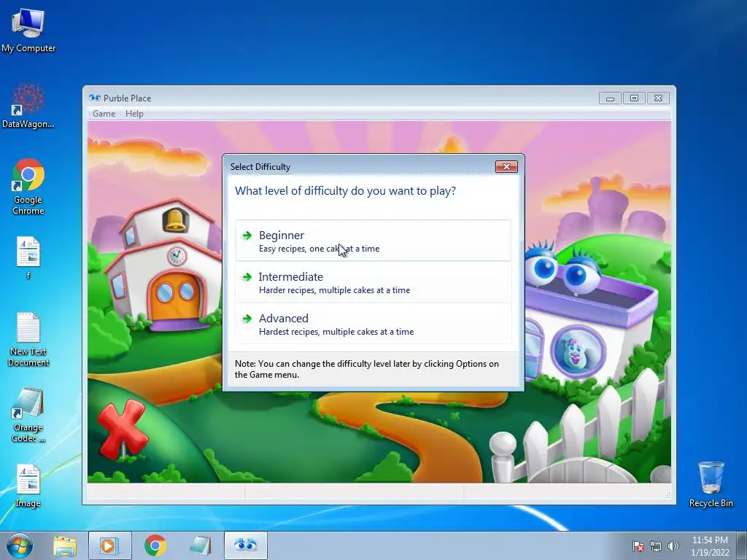747x560 pixels.
Task: Click the Purble Place title bar eyes icon
Action: [95, 98]
